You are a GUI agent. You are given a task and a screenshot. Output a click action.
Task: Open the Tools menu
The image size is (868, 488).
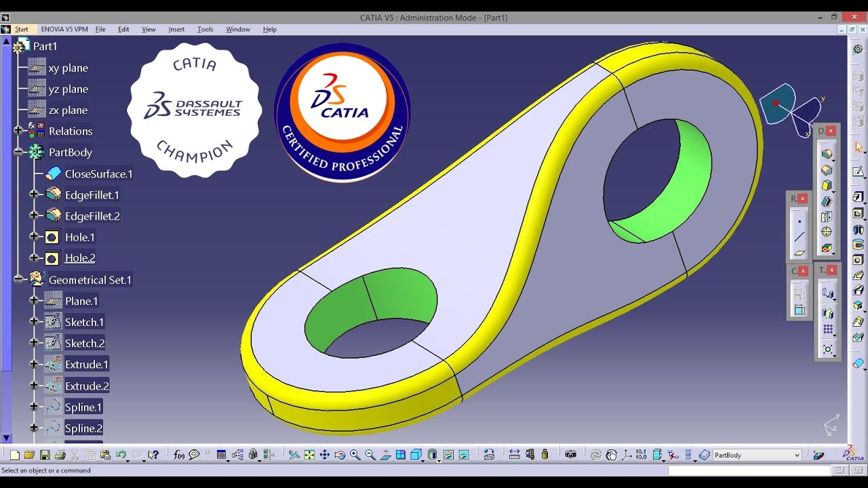[205, 29]
